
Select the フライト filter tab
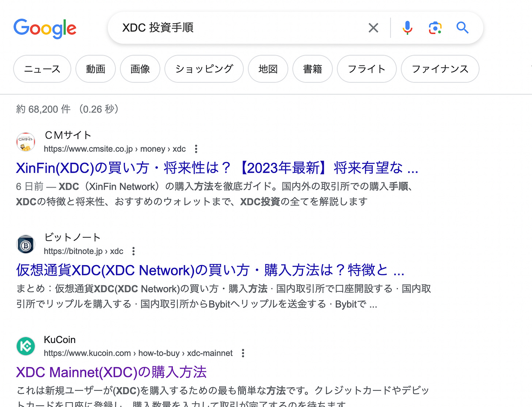[x=367, y=69]
